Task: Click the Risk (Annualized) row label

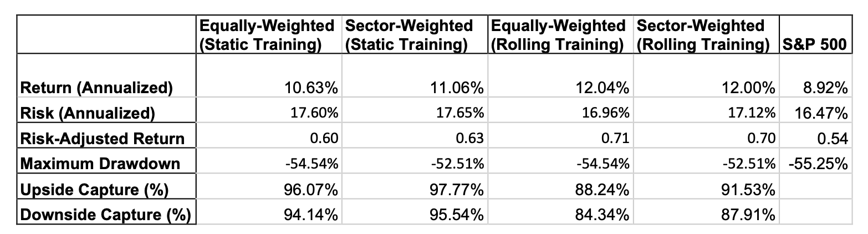Action: click(x=86, y=113)
